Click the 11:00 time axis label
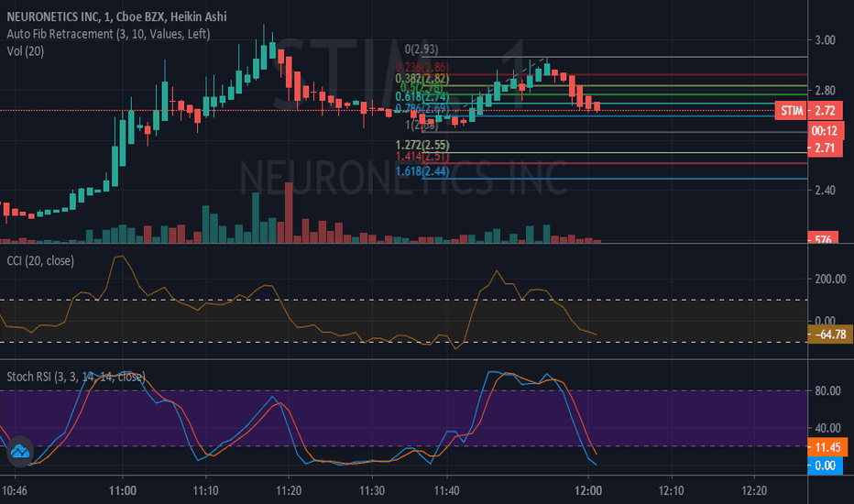The height and width of the screenshot is (504, 854). (123, 491)
